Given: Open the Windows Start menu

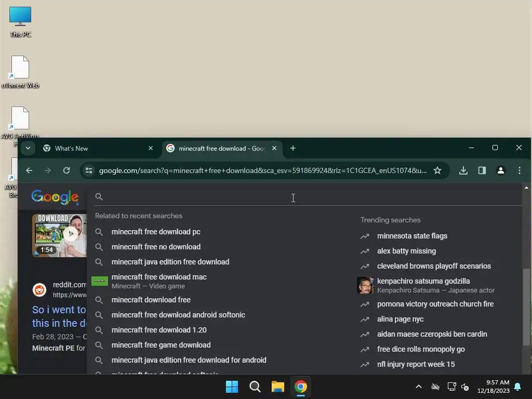Looking at the screenshot, I should pos(232,387).
